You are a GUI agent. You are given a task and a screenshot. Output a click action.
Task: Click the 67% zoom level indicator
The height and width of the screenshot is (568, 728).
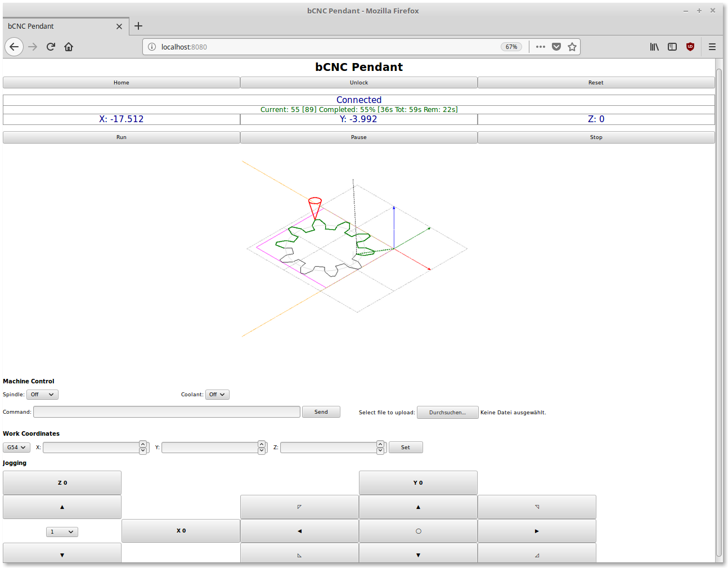click(511, 47)
